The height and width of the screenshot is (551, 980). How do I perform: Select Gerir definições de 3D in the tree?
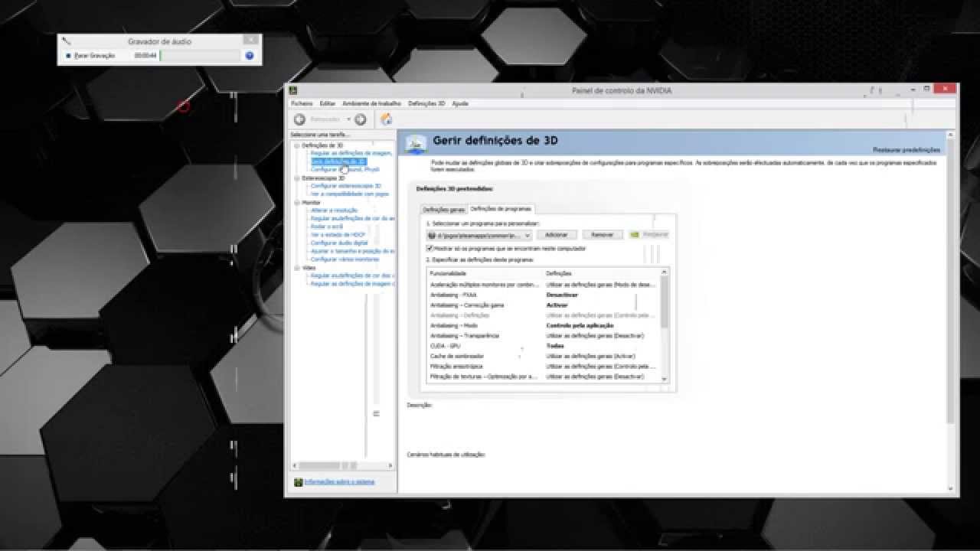click(x=338, y=161)
